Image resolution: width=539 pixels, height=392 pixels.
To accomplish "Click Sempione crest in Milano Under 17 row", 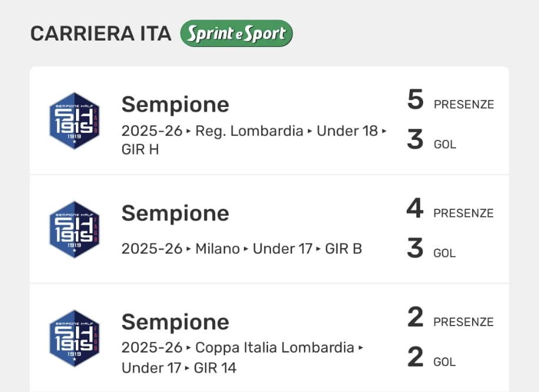I will tap(74, 229).
